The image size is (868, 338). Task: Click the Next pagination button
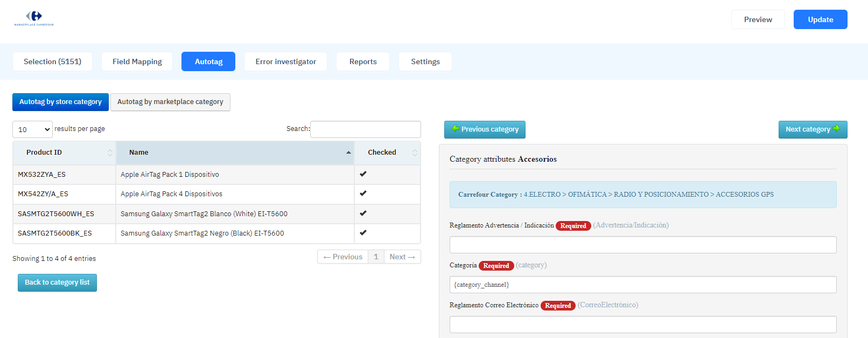(402, 257)
